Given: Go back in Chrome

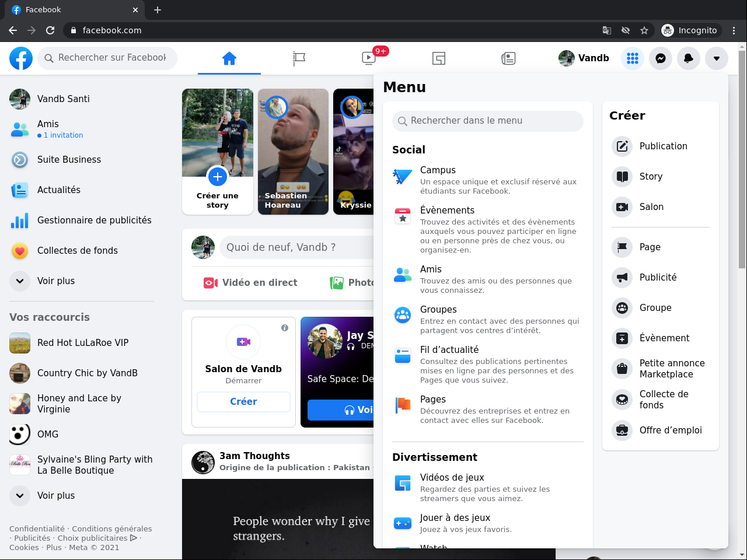Looking at the screenshot, I should tap(13, 30).
